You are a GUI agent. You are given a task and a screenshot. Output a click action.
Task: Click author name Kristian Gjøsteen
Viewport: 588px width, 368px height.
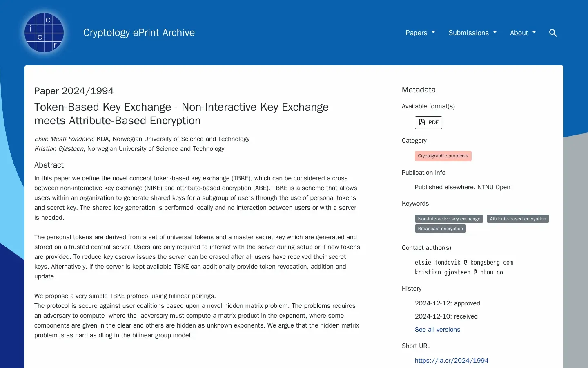(x=59, y=149)
